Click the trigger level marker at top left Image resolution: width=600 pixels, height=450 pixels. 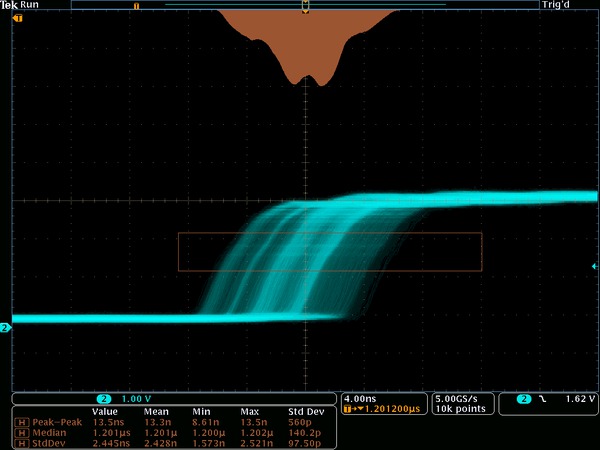[x=17, y=18]
